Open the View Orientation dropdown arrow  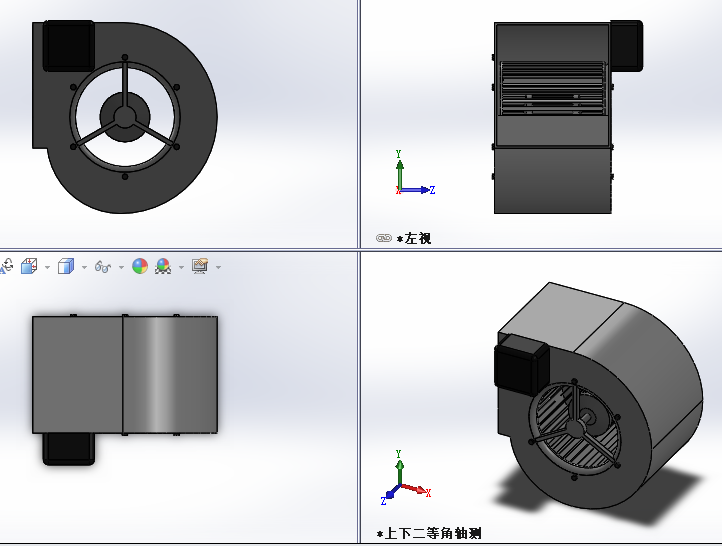pos(47,267)
